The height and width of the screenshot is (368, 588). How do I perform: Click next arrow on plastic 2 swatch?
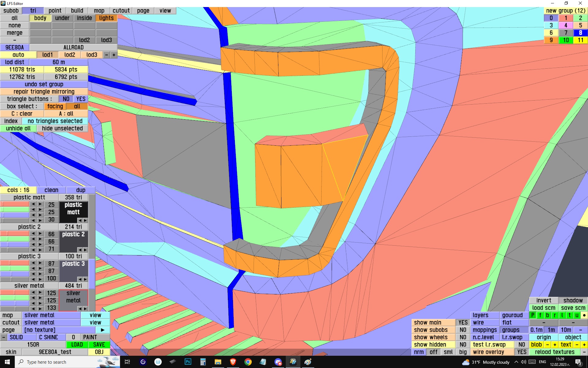pyautogui.click(x=85, y=250)
